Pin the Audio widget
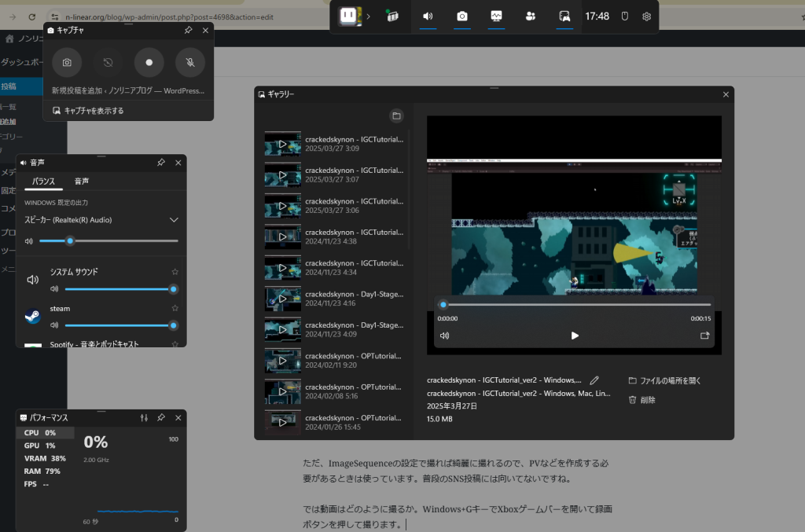Viewport: 805px width, 532px height. coord(161,162)
